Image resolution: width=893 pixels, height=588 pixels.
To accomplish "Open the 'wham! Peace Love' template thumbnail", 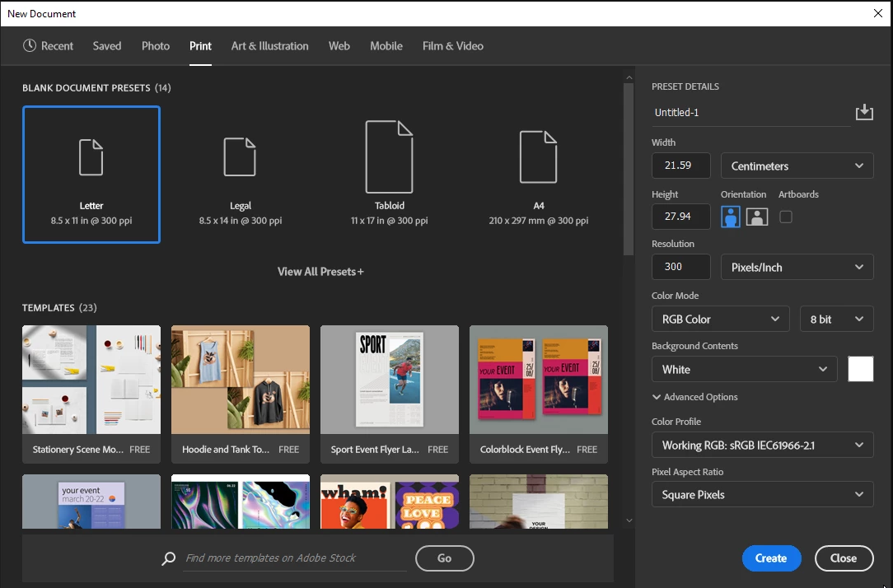I will 390,502.
